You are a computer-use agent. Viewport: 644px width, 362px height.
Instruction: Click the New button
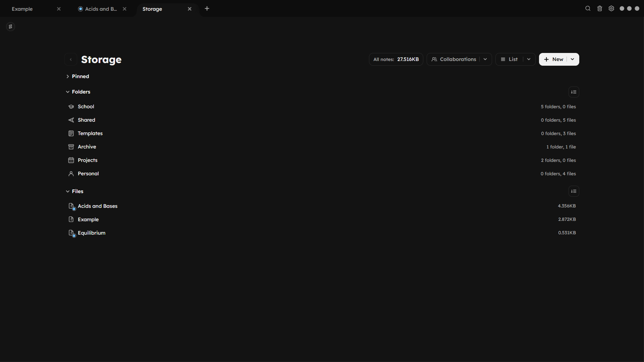[x=554, y=59]
